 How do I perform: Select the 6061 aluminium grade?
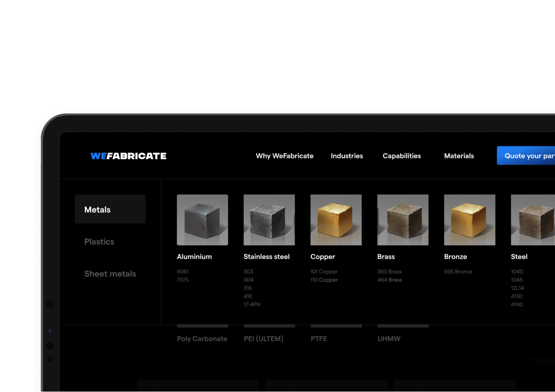[x=182, y=272]
